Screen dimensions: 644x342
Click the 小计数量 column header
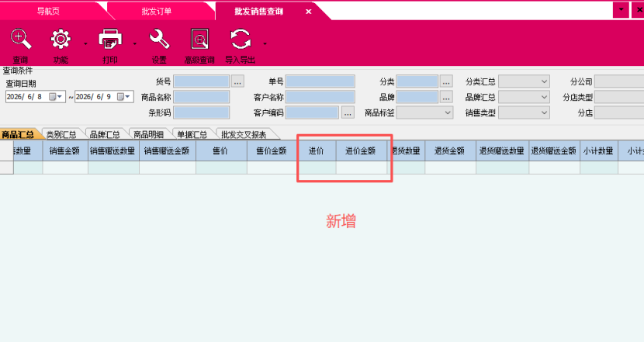[x=599, y=150]
